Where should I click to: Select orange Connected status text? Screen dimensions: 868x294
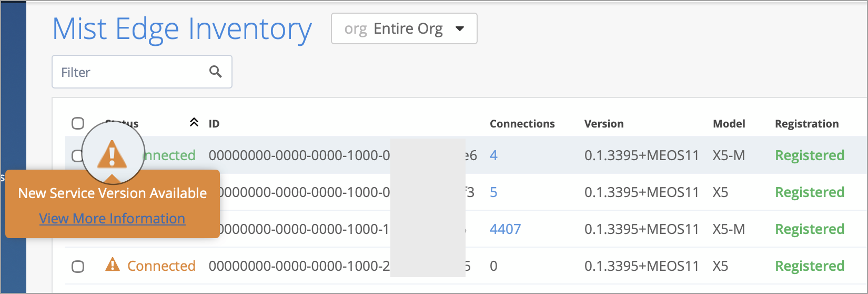[x=162, y=266]
